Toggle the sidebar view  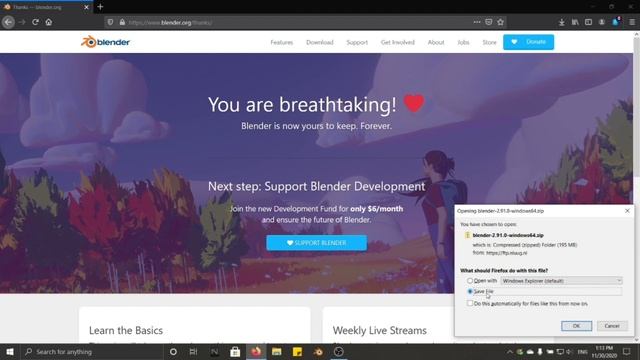(x=588, y=22)
